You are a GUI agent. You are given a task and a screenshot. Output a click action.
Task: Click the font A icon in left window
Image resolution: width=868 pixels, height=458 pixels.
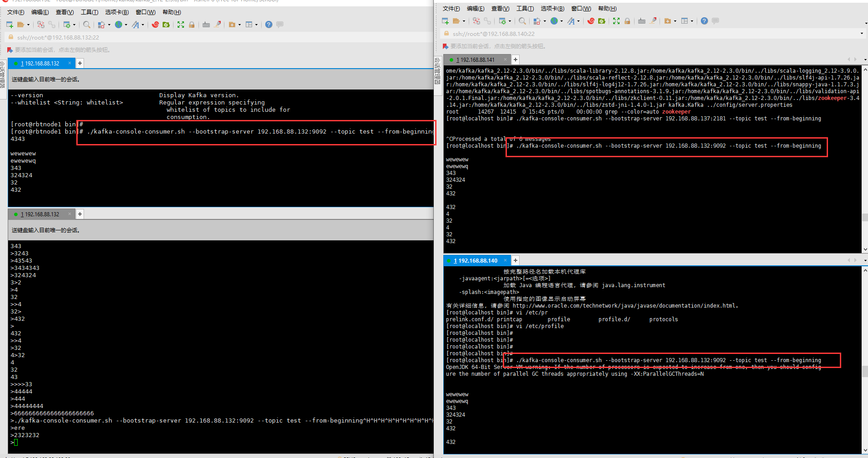135,25
